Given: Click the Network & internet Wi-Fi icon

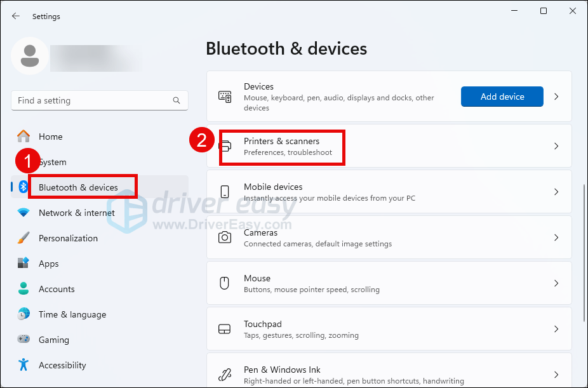Looking at the screenshot, I should point(23,213).
